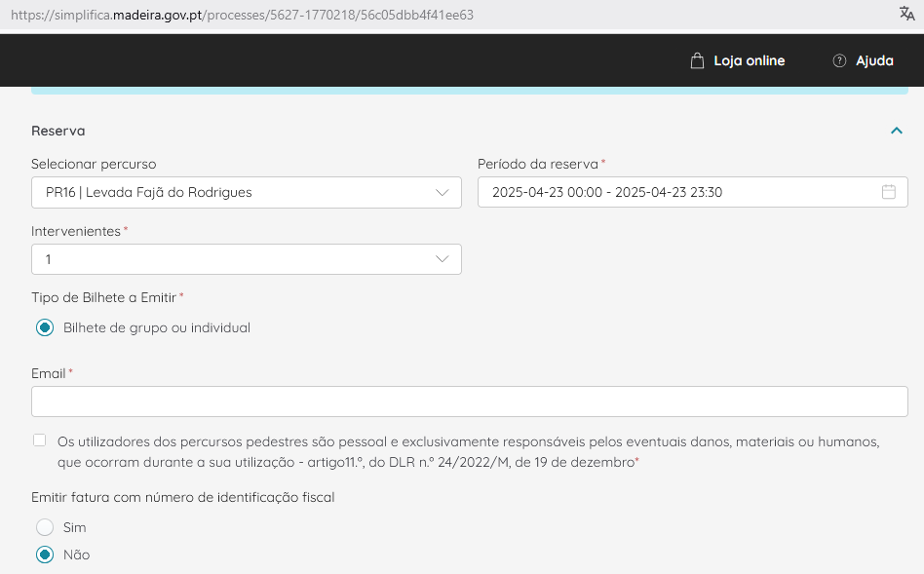Click the Intervenientes label
This screenshot has width=924, height=574.
pos(76,231)
